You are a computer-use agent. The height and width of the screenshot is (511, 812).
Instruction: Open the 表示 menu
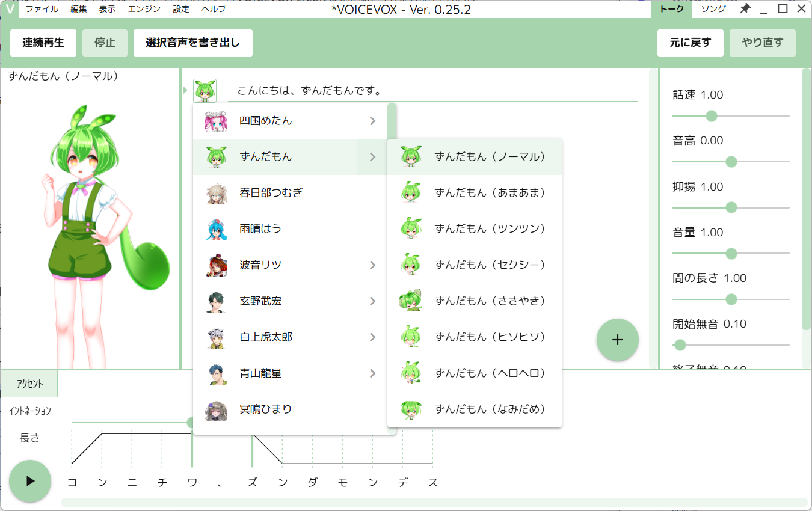click(108, 9)
